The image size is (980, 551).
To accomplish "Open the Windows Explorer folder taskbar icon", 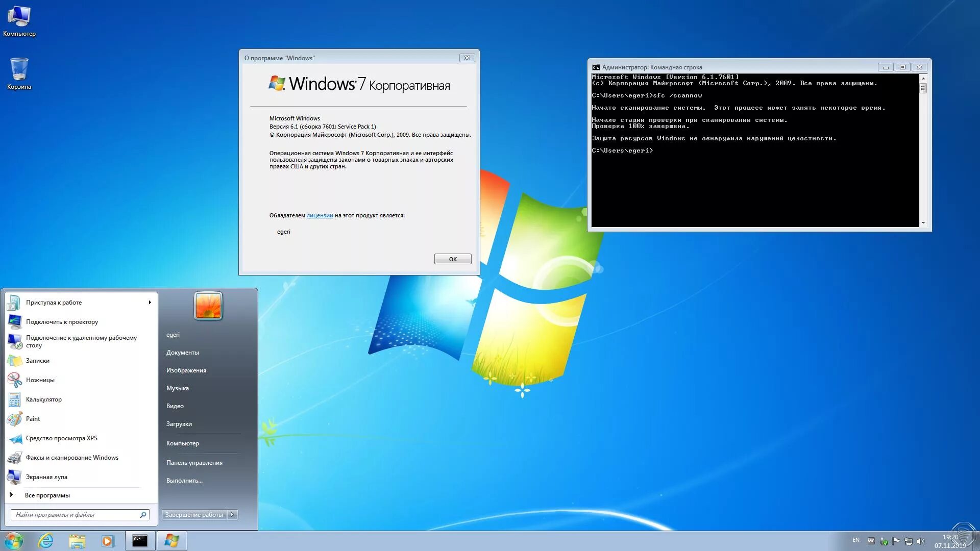I will click(77, 541).
